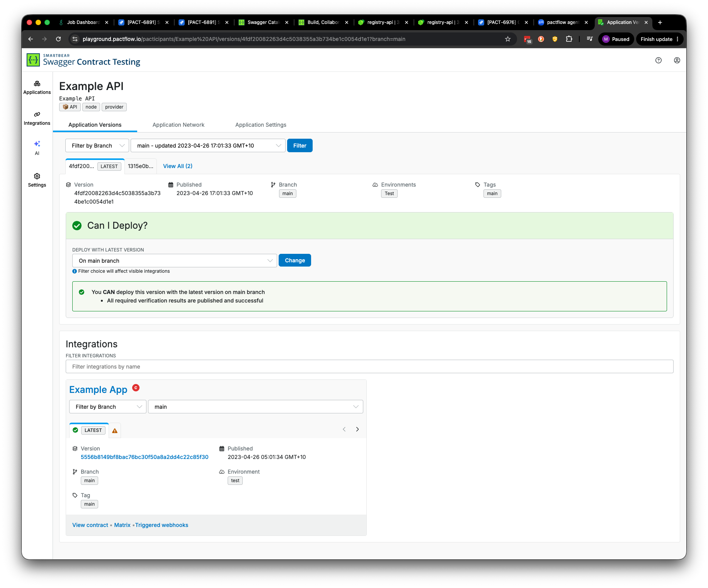Click the main badge under the top Branch heading
The width and height of the screenshot is (708, 588).
pyautogui.click(x=288, y=194)
